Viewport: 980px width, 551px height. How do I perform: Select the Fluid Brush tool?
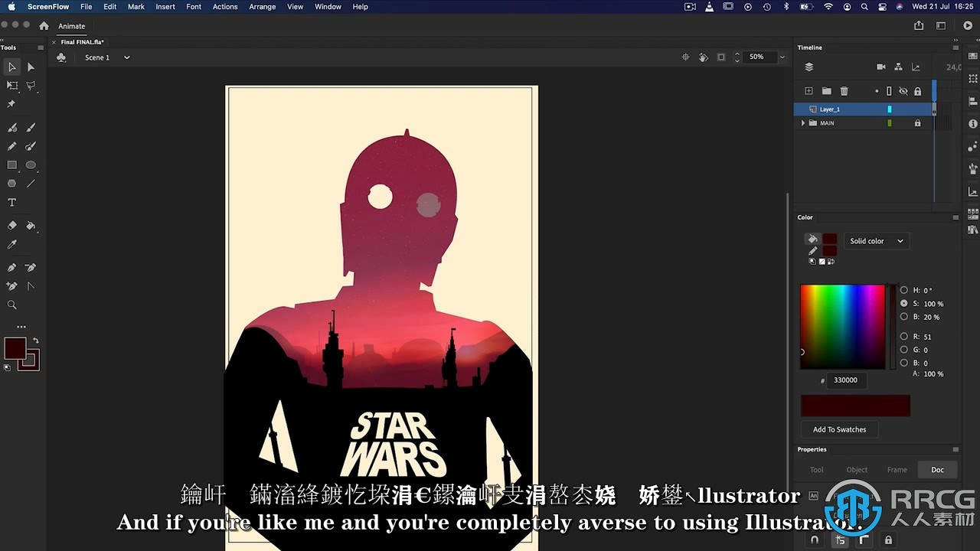coord(11,128)
